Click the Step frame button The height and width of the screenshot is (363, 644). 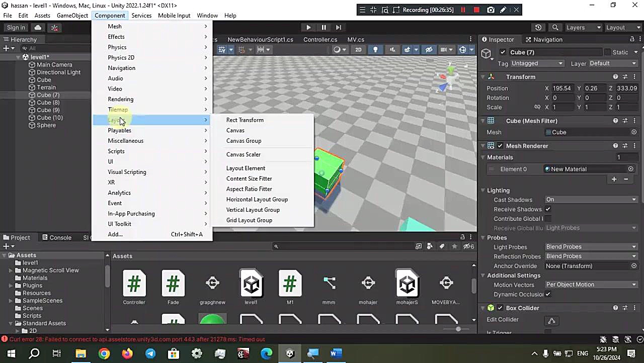click(x=339, y=28)
